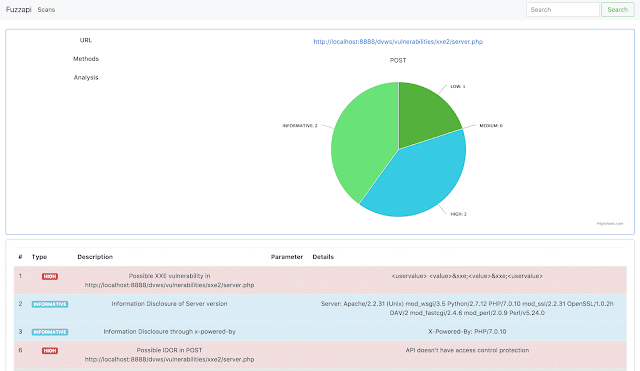Click the INFORMATIVE: 2 chart label

click(300, 126)
